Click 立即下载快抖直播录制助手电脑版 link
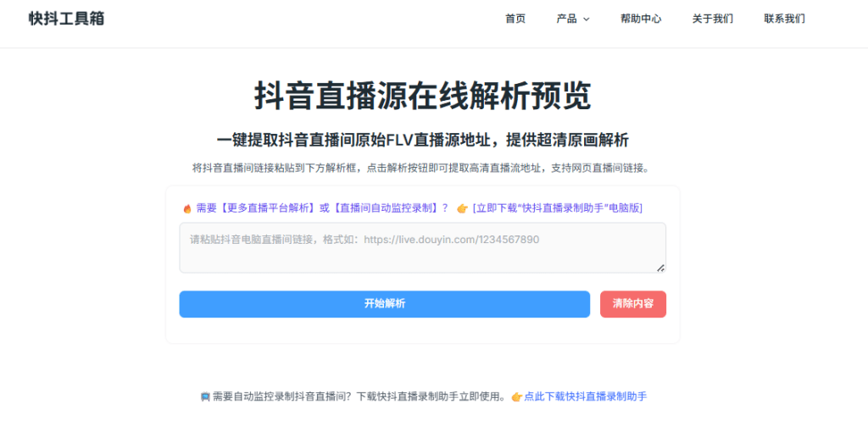This screenshot has width=868, height=437. 558,208
